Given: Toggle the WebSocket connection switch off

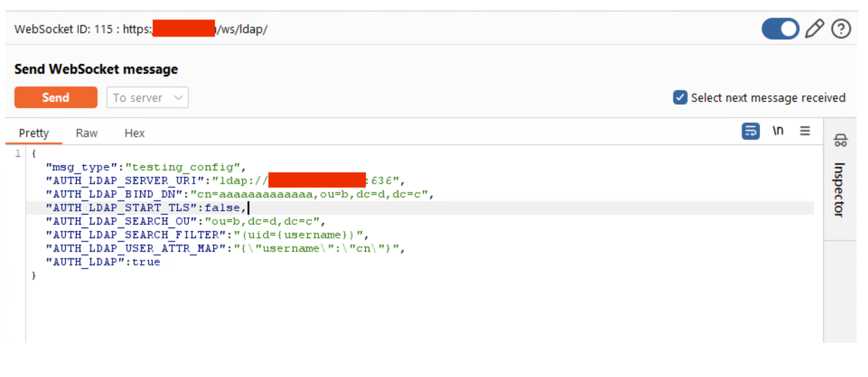Looking at the screenshot, I should tap(780, 29).
